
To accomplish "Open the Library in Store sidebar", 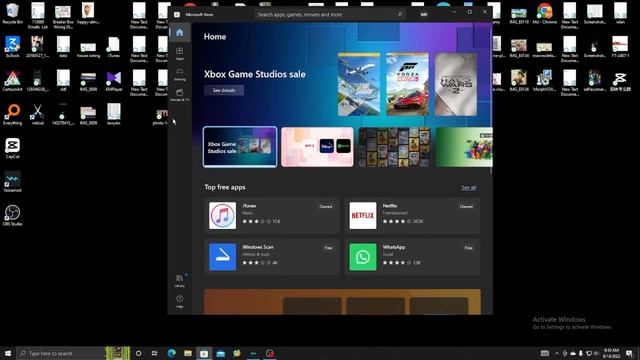I will pyautogui.click(x=180, y=280).
